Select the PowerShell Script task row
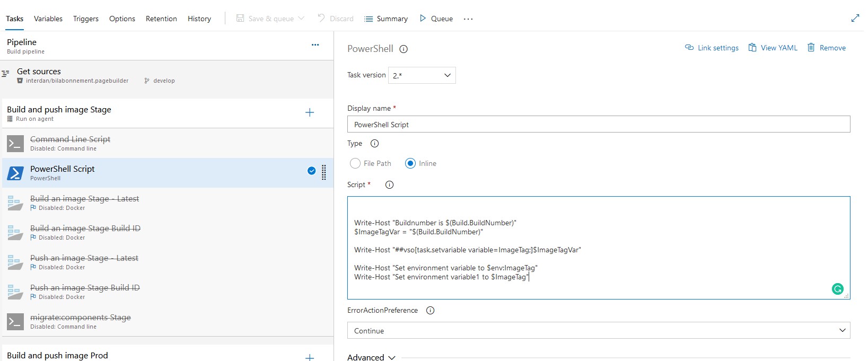 (166, 173)
